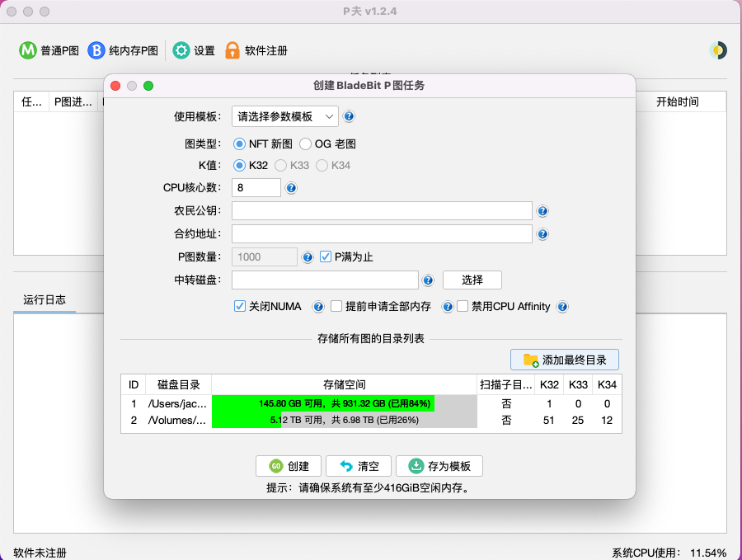Select OG 老图 radio button
Screen dimensions: 742x560
[305, 144]
